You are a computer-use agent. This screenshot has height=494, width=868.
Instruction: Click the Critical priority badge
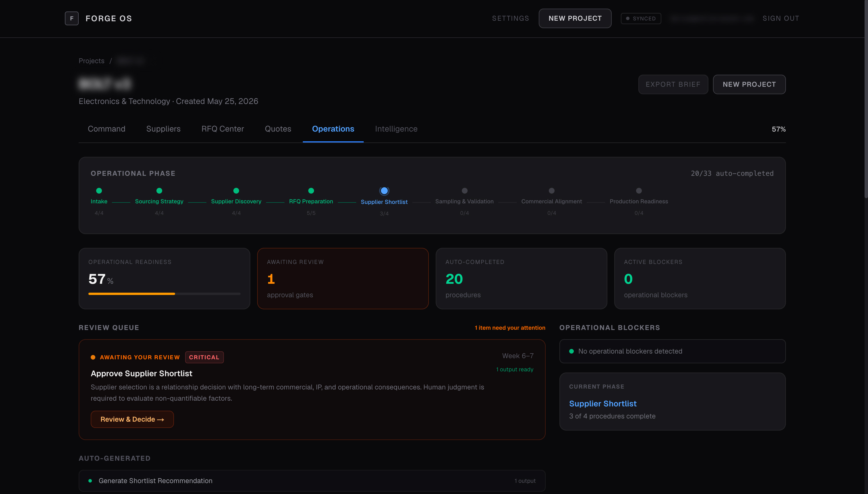204,357
